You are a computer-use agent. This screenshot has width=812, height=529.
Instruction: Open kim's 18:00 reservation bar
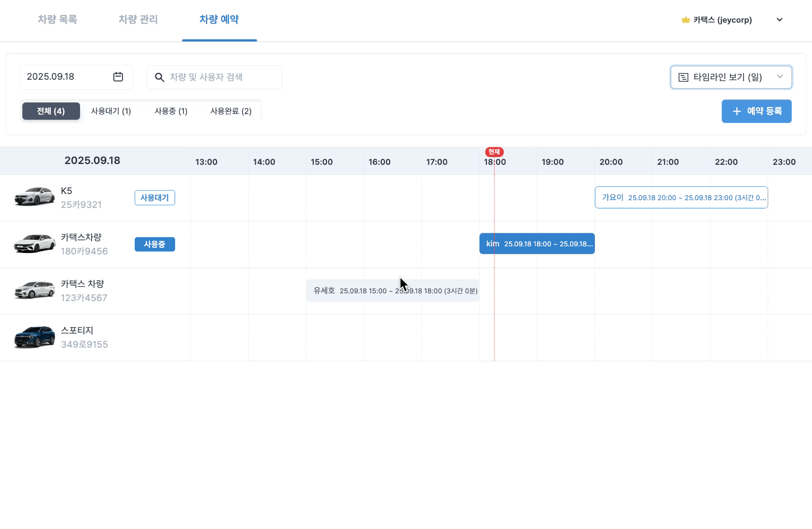pyautogui.click(x=537, y=244)
